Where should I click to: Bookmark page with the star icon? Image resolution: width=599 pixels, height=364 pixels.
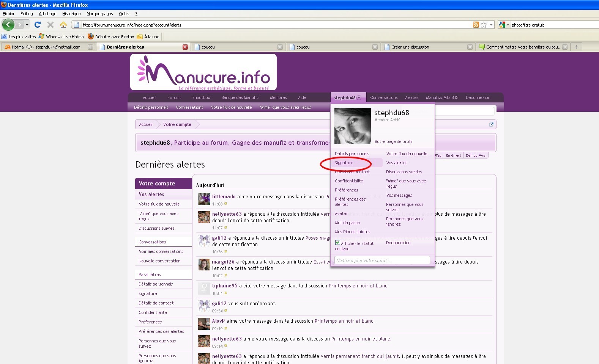pyautogui.click(x=484, y=25)
